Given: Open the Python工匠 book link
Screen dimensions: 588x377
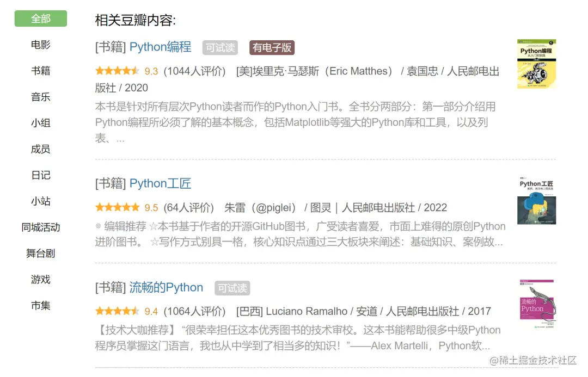Looking at the screenshot, I should pos(161,183).
